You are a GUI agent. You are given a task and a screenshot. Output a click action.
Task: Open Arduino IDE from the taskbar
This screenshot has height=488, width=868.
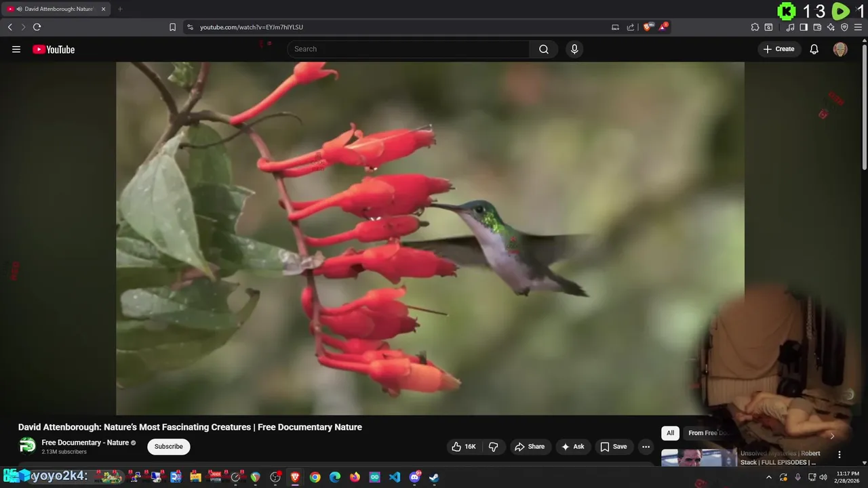pyautogui.click(x=375, y=477)
